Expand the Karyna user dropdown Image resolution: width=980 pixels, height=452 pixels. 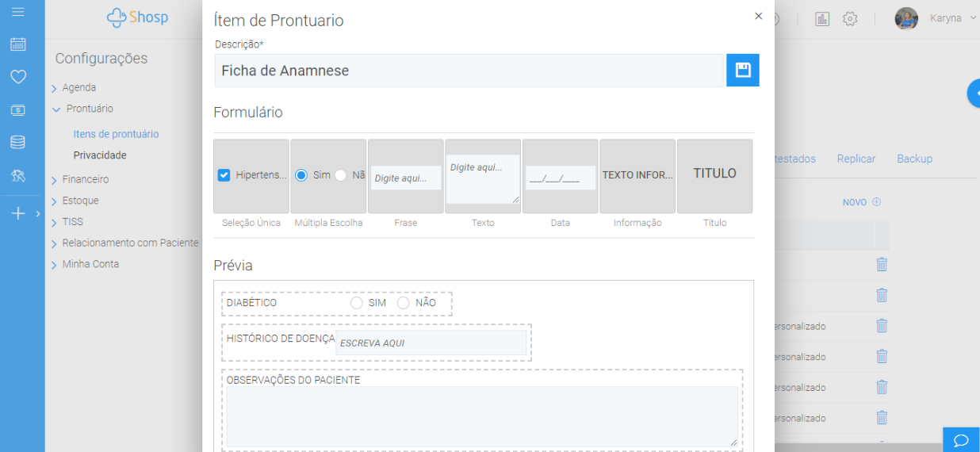coord(973,17)
